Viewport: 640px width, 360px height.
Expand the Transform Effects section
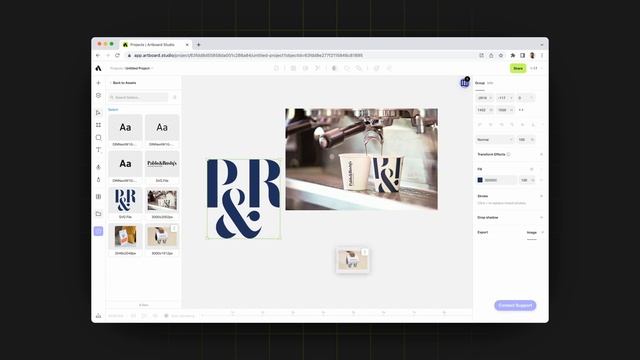[x=542, y=154]
